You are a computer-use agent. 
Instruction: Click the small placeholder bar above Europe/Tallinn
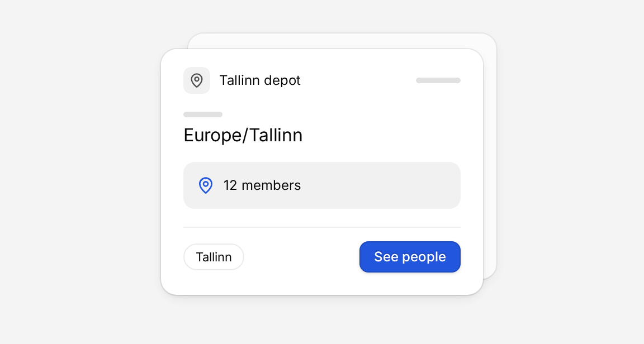pyautogui.click(x=203, y=114)
